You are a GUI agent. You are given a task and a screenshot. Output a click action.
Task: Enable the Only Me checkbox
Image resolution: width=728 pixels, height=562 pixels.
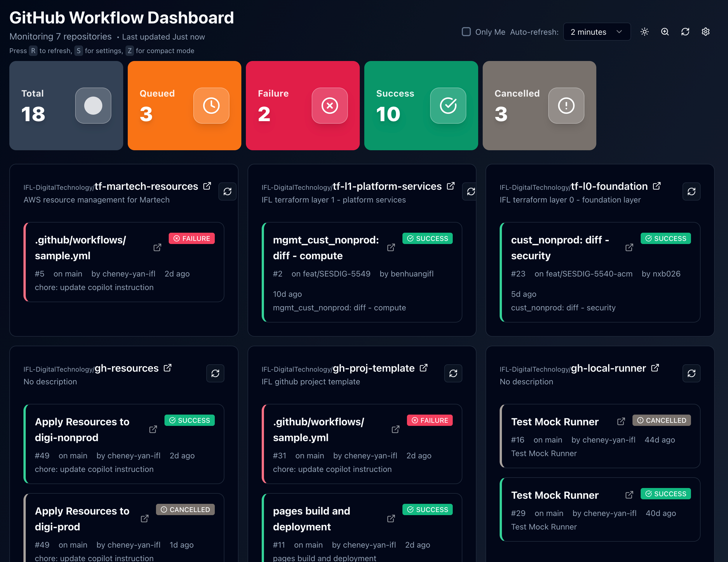(x=466, y=32)
